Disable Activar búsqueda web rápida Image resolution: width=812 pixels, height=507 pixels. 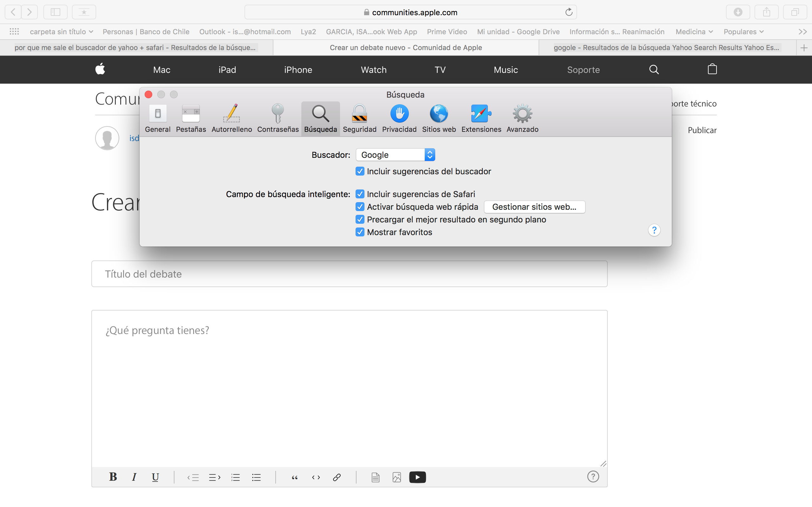[360, 207]
